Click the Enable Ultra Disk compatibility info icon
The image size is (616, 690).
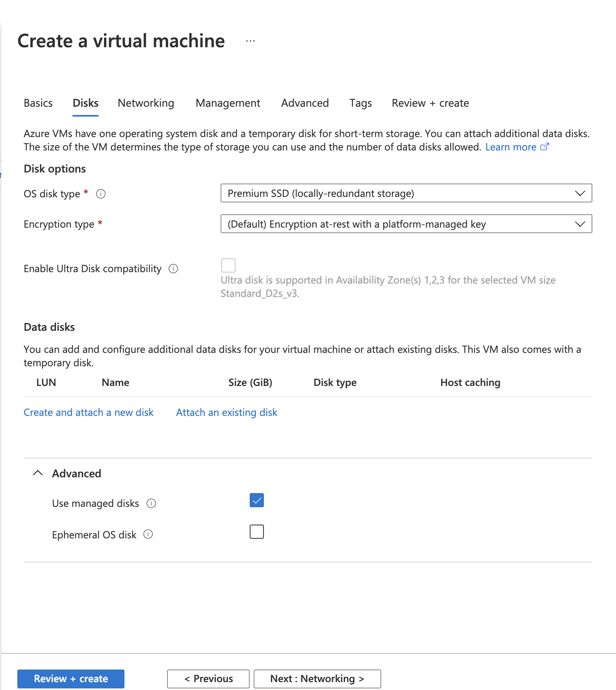pyautogui.click(x=173, y=269)
